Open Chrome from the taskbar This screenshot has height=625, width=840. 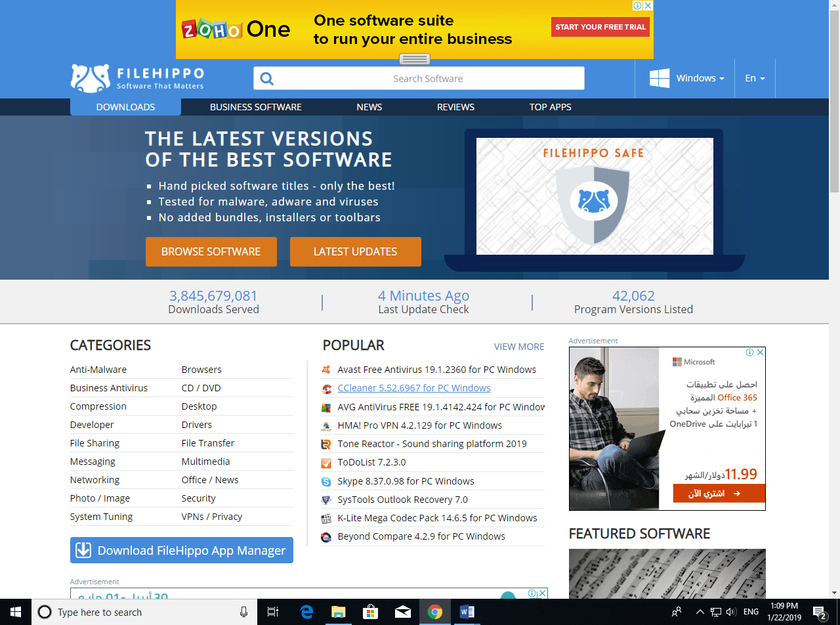coord(434,612)
